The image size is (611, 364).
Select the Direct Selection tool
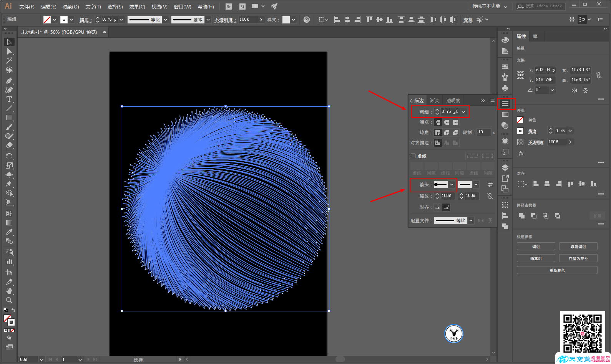click(x=9, y=51)
